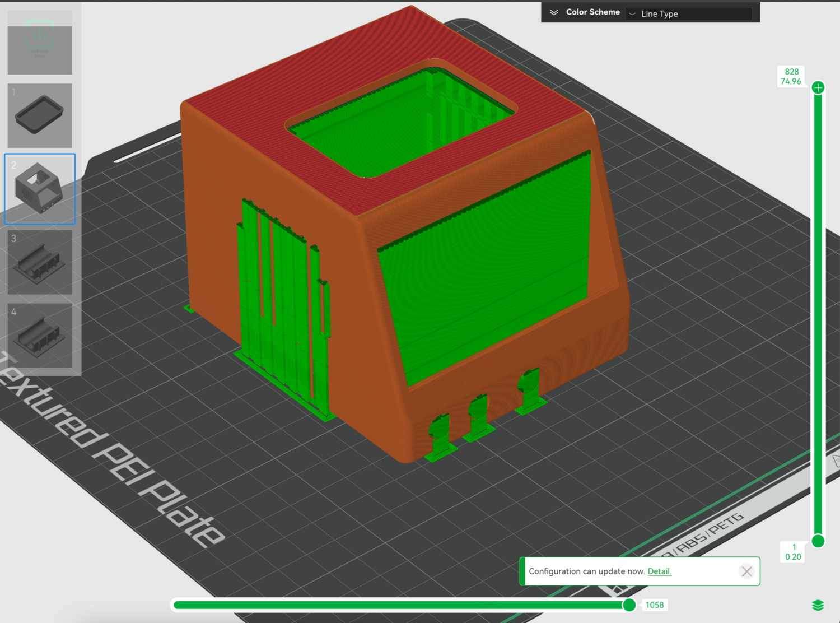Click the middle of the horizontal slider track
This screenshot has width=840, height=623.
point(400,605)
